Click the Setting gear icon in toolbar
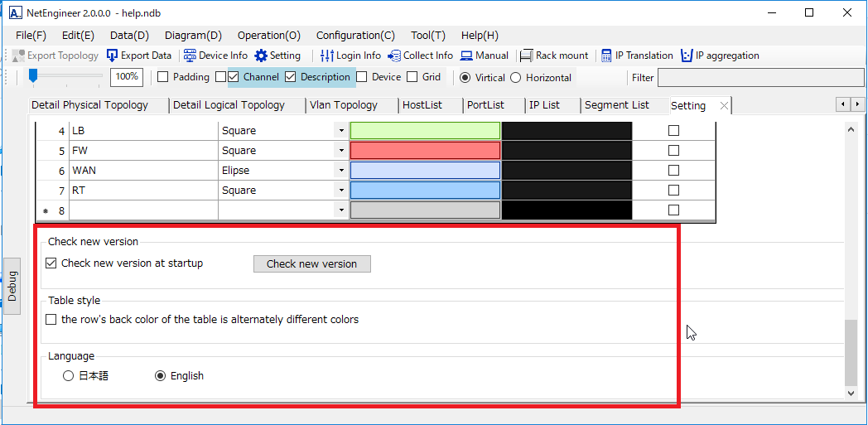 [x=261, y=56]
